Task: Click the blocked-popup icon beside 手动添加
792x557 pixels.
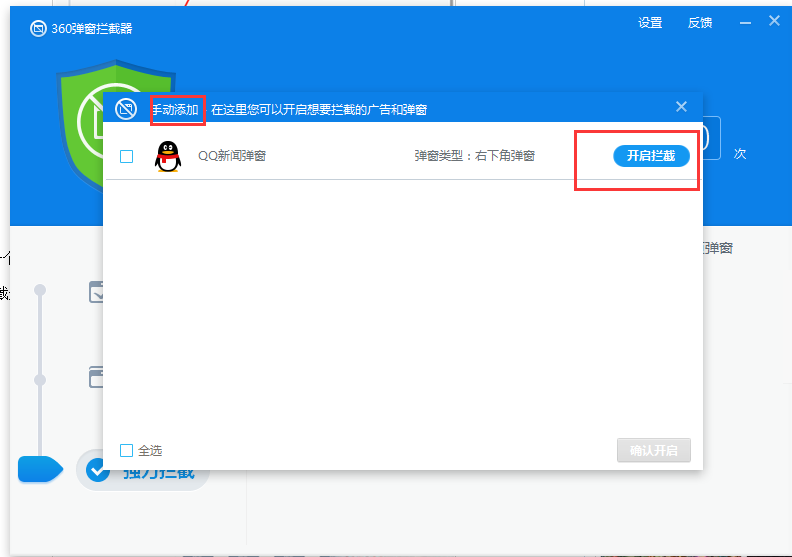Action: 126,108
